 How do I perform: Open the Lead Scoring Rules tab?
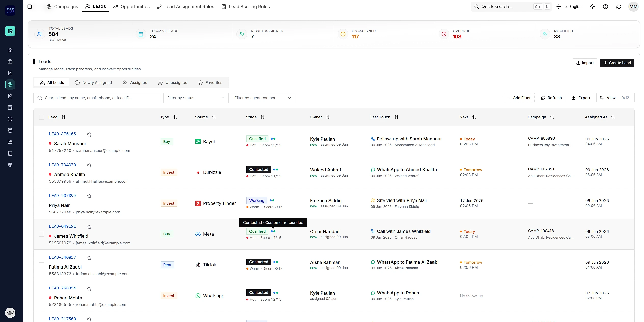tap(246, 7)
